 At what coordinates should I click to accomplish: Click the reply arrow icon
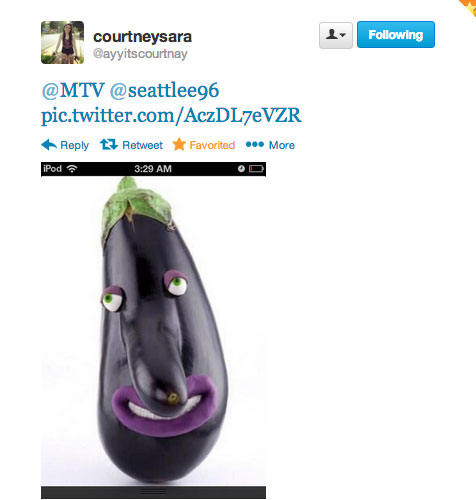point(49,145)
